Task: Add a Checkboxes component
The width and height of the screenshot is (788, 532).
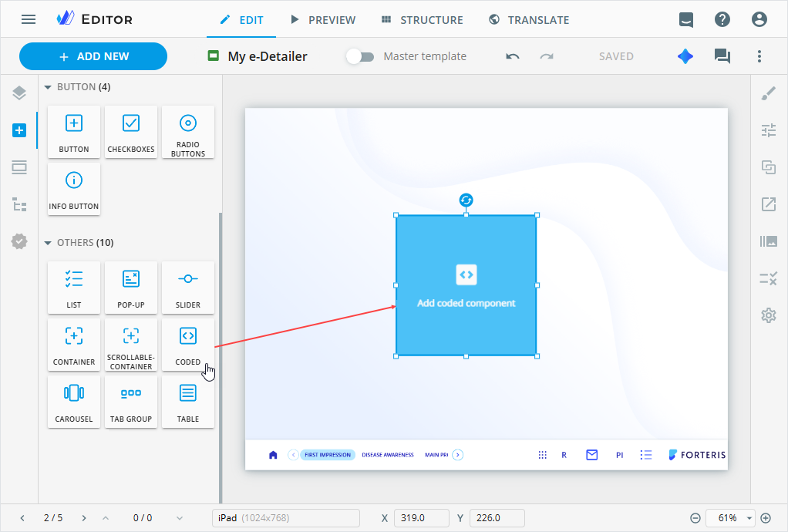Action: click(x=131, y=132)
